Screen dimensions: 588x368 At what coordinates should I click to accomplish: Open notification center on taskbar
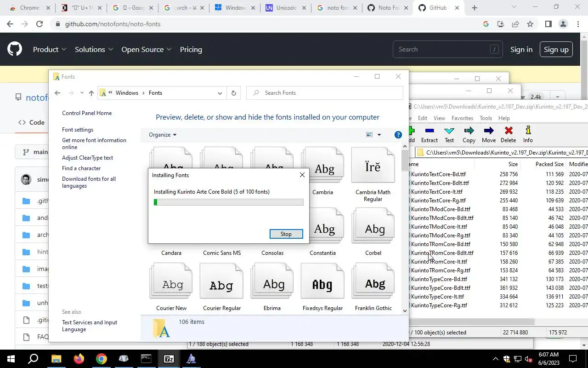573,359
